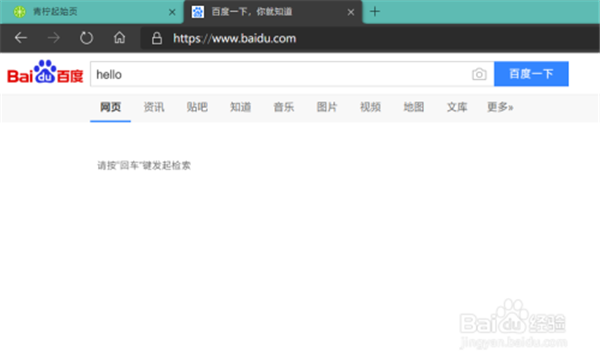The image size is (600, 363).
Task: Open the browser home page icon
Action: 119,37
